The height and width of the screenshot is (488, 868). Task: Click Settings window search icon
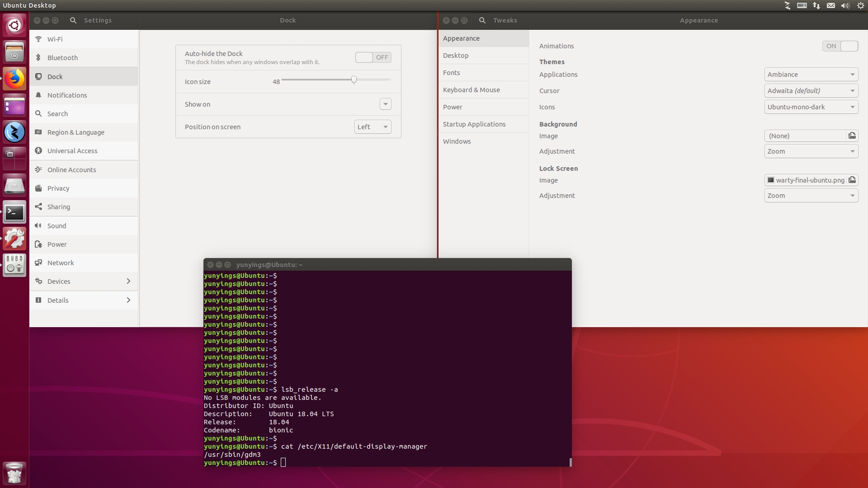(x=73, y=20)
